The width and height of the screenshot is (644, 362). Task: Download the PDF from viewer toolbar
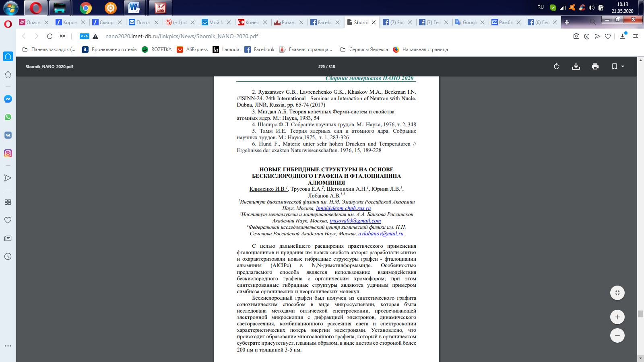point(576,66)
